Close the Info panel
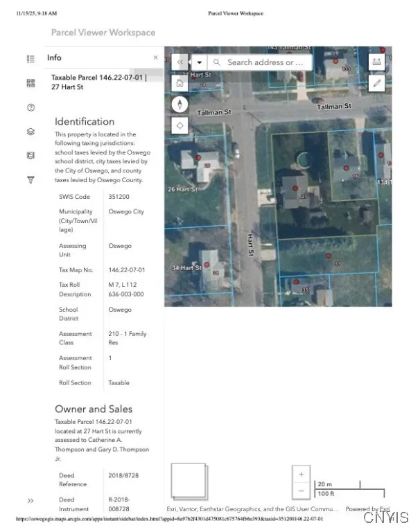Screen dimensions: 411x532 tap(155, 57)
